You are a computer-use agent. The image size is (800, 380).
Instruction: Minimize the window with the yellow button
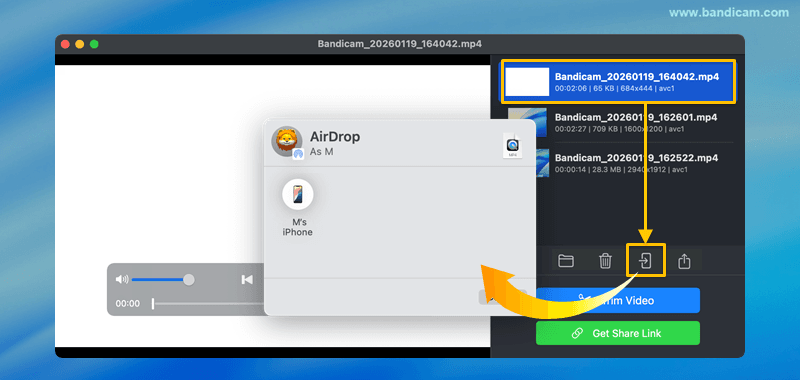point(80,44)
